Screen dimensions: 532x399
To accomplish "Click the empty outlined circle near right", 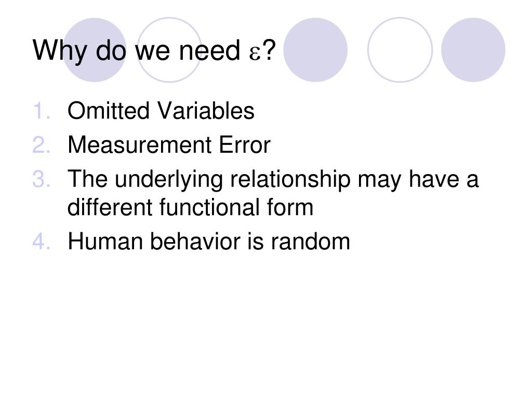I will [400, 50].
